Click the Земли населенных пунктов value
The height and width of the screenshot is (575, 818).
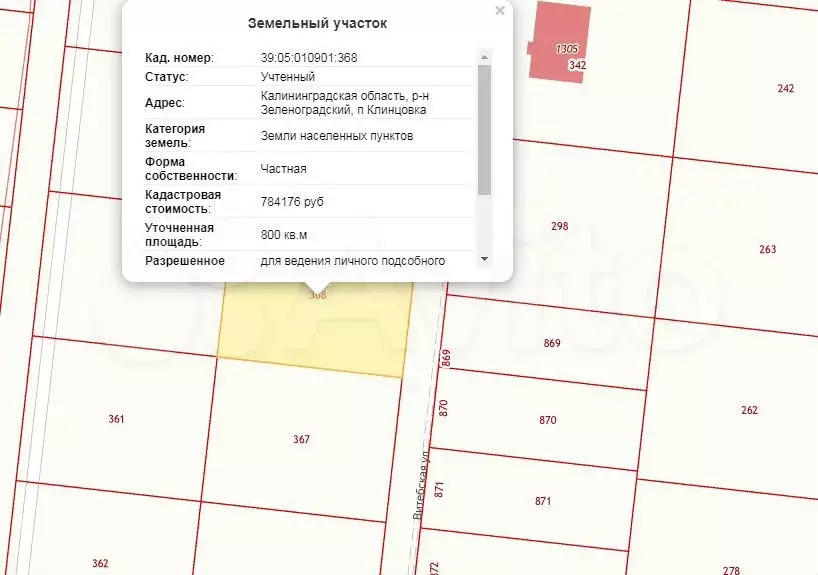(337, 136)
